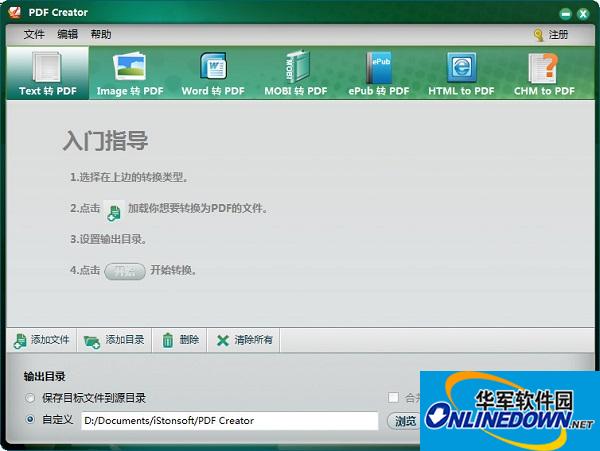The height and width of the screenshot is (451, 600).
Task: Click the start button shown in guide step 4
Action: (x=125, y=272)
